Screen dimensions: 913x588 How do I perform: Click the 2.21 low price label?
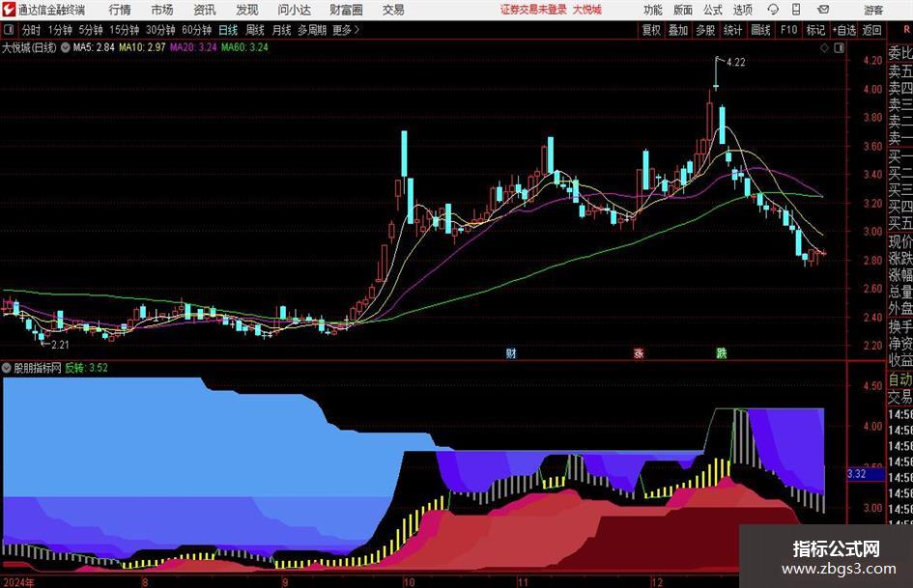(x=60, y=345)
